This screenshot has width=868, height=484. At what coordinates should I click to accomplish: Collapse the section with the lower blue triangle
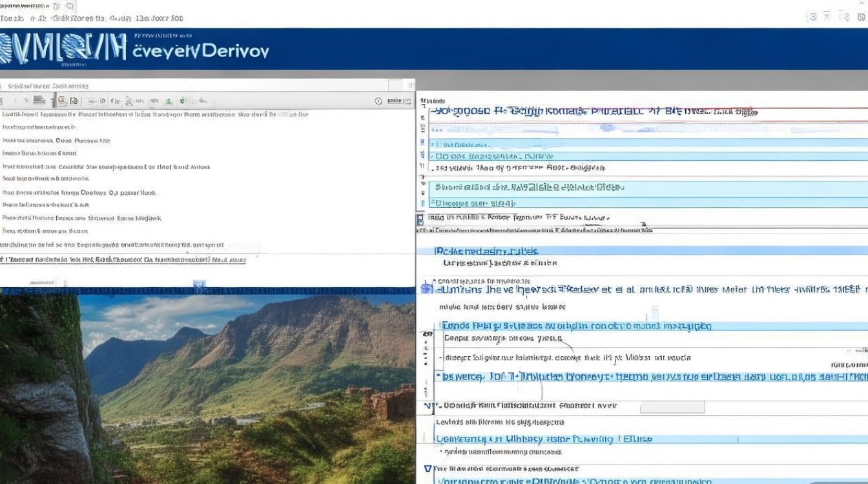point(428,469)
